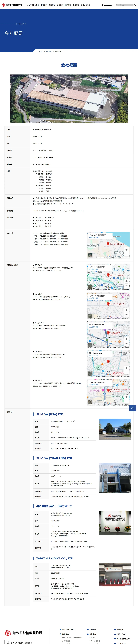The height and width of the screenshot is (644, 138).
Task: Open footer サイトマップ link
Action: pos(121,643)
